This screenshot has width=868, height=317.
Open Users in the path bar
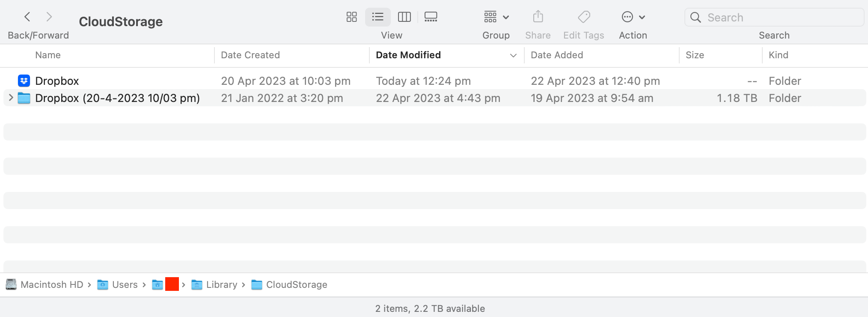(x=125, y=284)
